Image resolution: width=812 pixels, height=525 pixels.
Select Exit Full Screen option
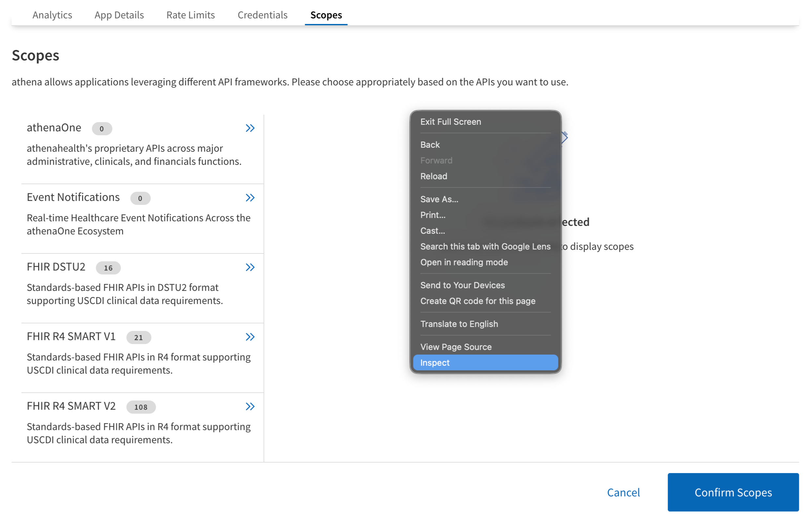click(485, 122)
